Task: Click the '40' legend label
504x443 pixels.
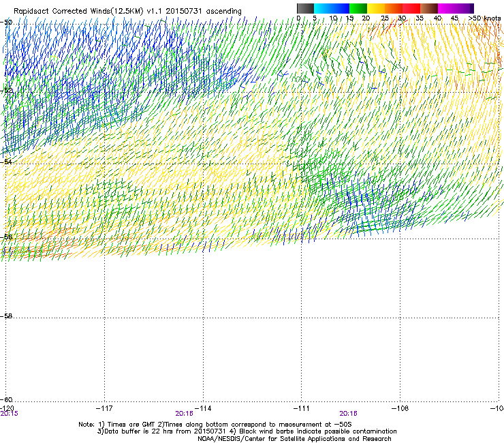Action: tap(437, 18)
